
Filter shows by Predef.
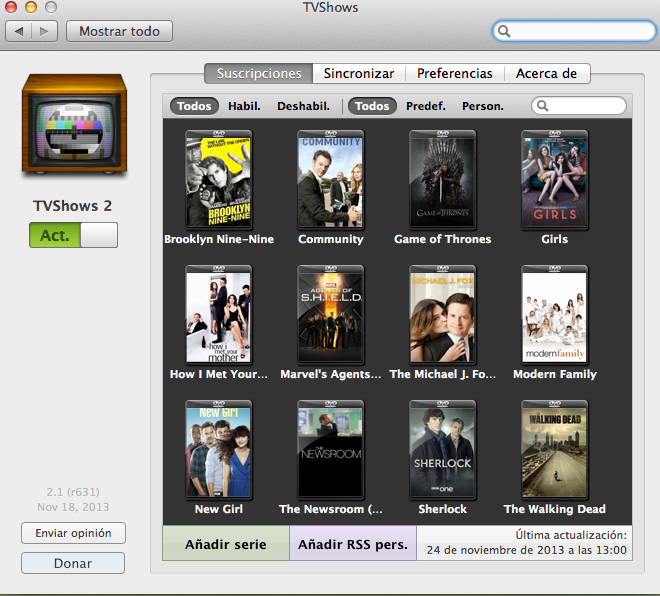(x=426, y=106)
